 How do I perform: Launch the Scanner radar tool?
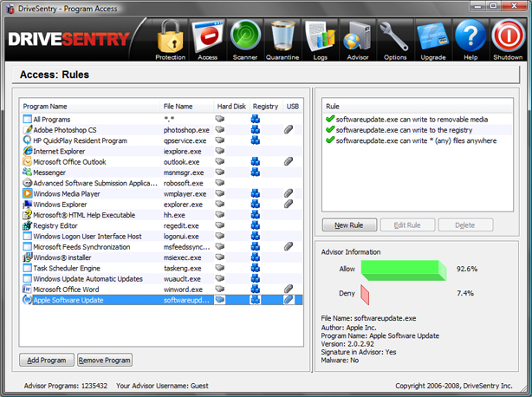point(245,40)
